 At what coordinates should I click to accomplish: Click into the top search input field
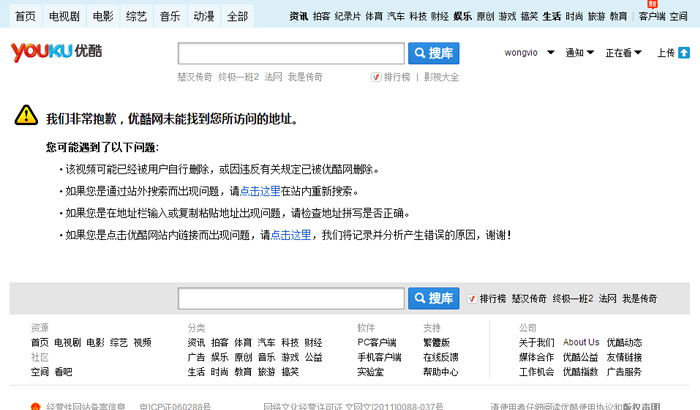coord(291,53)
